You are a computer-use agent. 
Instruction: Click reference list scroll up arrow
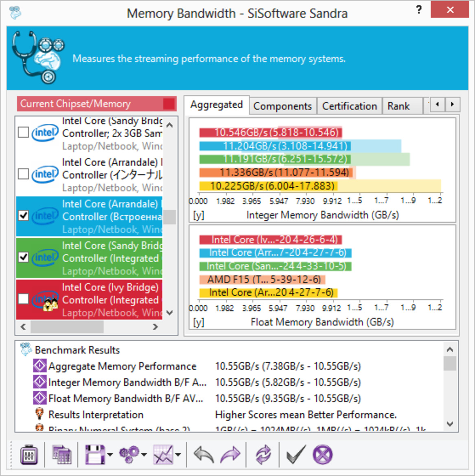pyautogui.click(x=170, y=125)
